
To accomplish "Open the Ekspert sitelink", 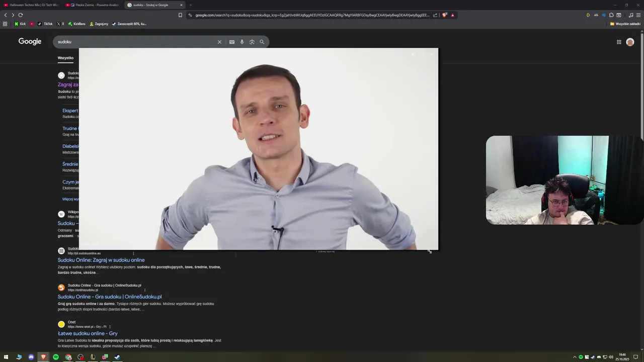I will (x=70, y=111).
